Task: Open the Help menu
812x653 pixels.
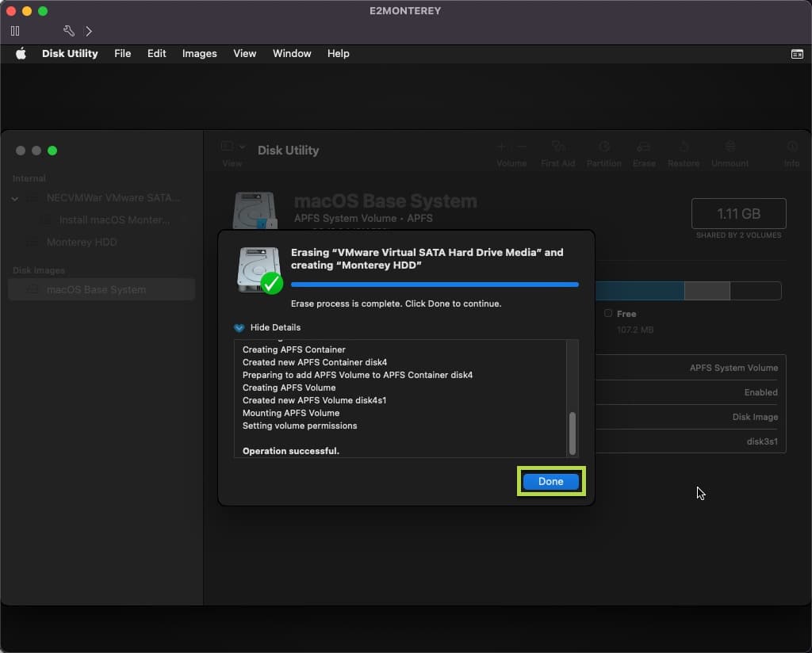Action: [338, 54]
